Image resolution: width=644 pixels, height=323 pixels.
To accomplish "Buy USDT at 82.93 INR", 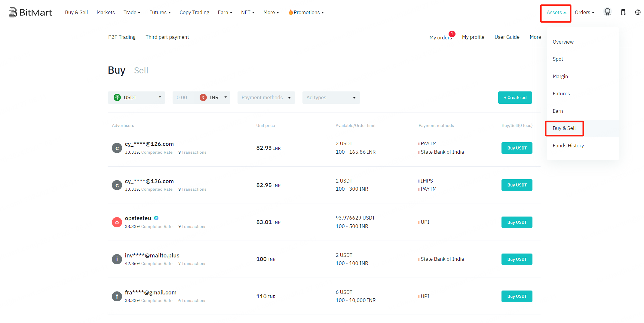I will pos(517,148).
